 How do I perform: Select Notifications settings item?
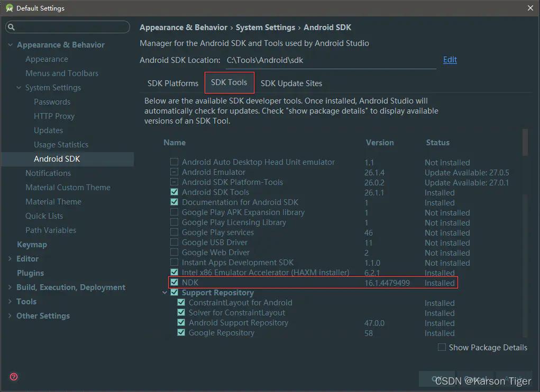48,173
